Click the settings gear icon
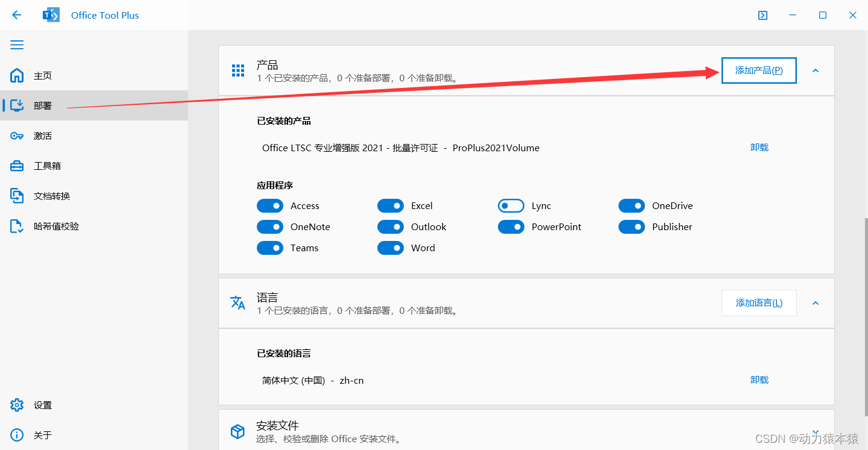868x450 pixels. pyautogui.click(x=17, y=405)
